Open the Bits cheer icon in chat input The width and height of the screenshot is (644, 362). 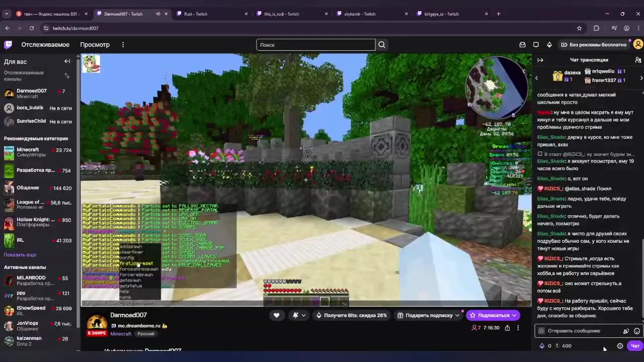[626, 331]
